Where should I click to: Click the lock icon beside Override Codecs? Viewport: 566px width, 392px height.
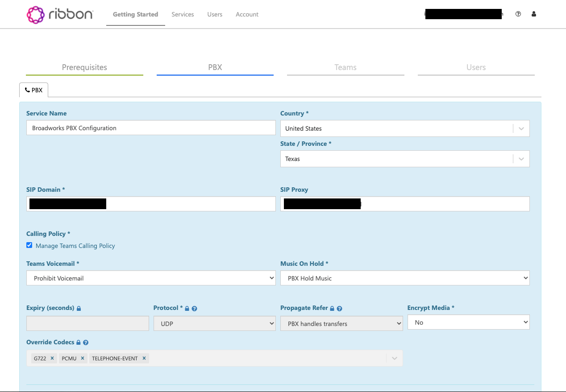click(x=78, y=342)
